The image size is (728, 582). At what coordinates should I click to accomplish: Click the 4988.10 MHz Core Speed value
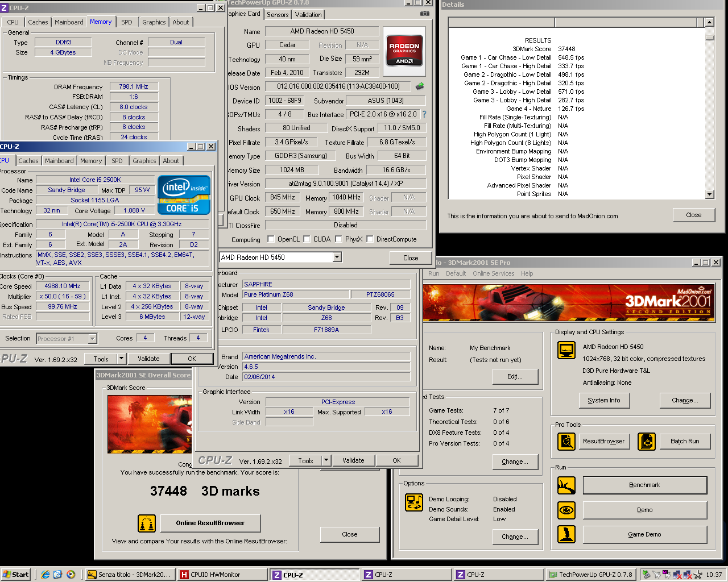(63, 286)
